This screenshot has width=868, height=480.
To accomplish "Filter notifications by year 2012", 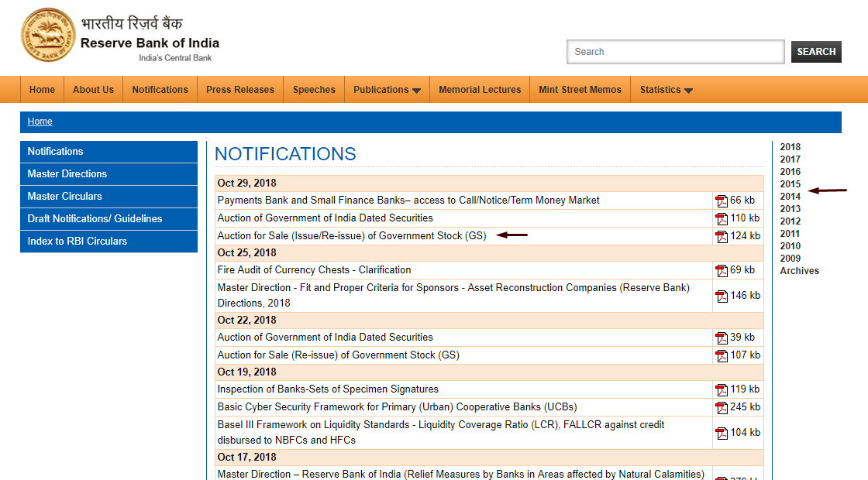I will [x=790, y=221].
